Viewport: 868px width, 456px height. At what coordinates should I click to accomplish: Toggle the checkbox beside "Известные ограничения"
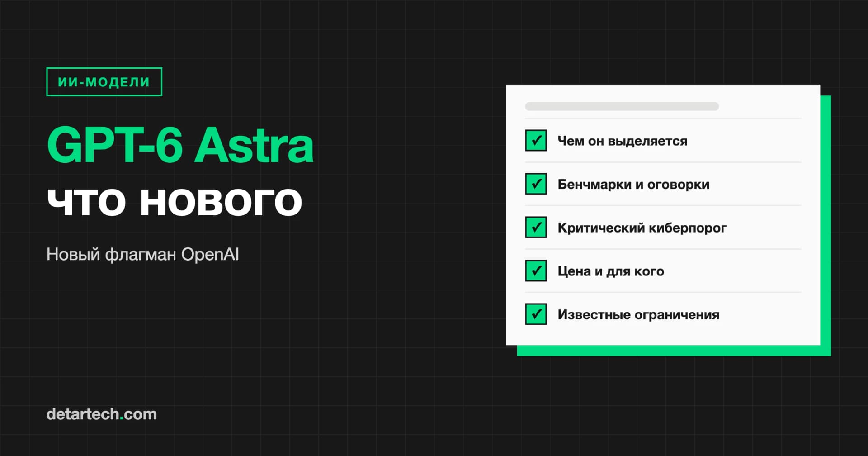point(536,314)
